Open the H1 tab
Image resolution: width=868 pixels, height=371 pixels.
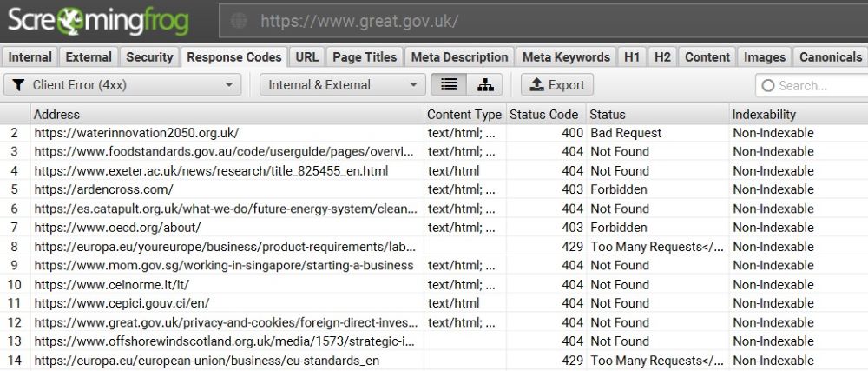[632, 57]
